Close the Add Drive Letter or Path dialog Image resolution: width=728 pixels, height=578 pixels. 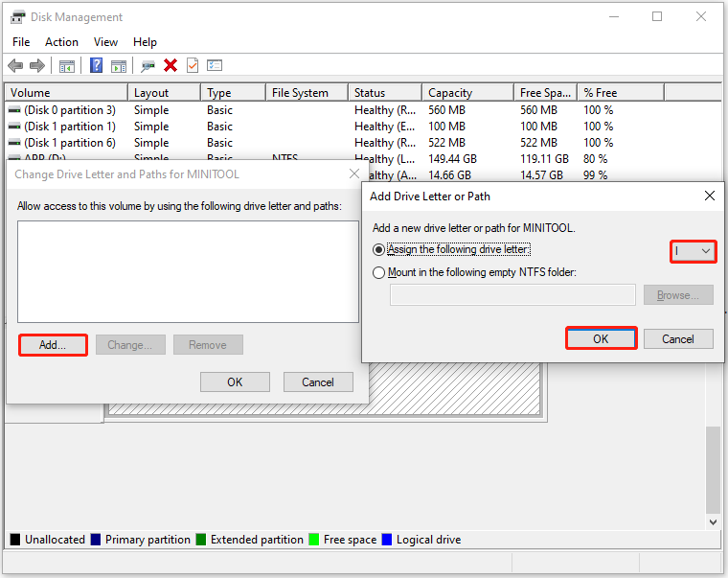[710, 196]
